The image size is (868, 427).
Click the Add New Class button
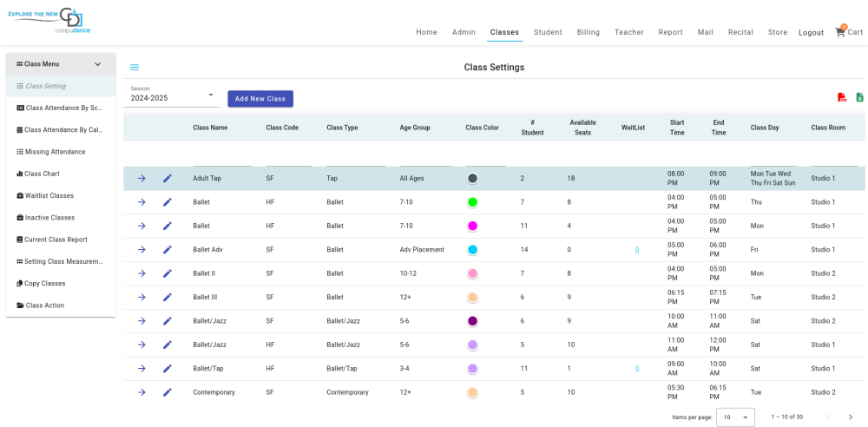click(260, 99)
